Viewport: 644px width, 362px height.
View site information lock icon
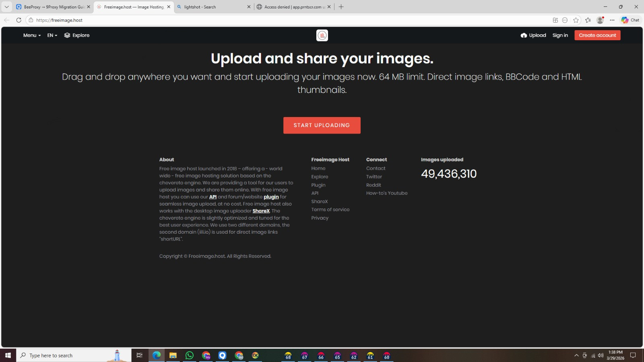(x=31, y=20)
